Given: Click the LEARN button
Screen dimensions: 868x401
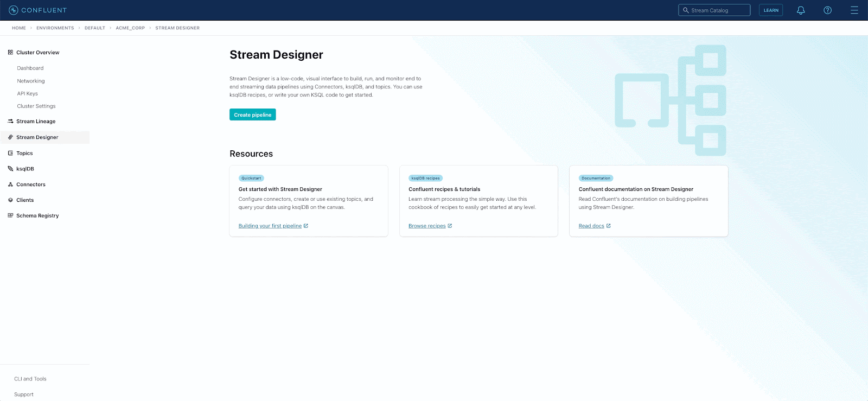Looking at the screenshot, I should click(x=771, y=10).
